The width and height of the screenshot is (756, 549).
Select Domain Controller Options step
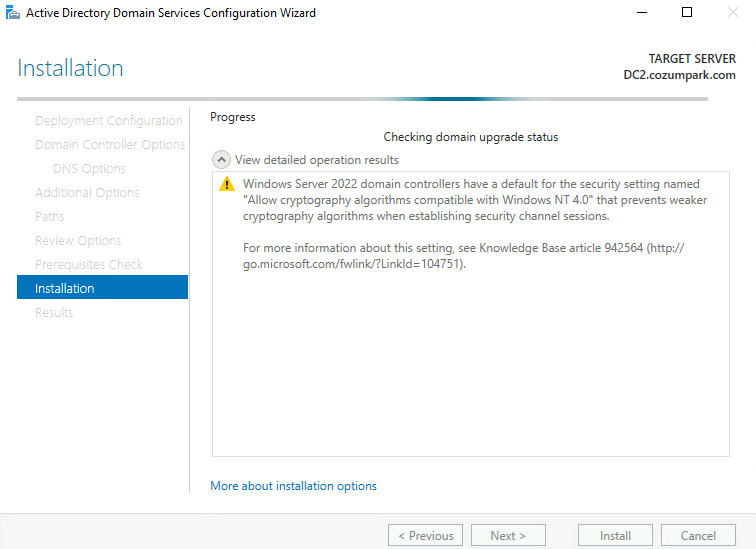pyautogui.click(x=110, y=145)
